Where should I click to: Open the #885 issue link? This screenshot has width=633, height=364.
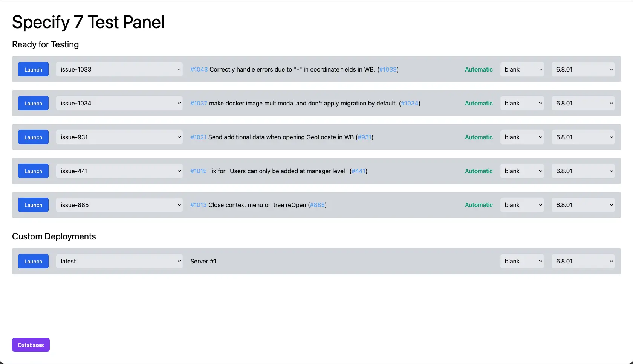pos(317,205)
